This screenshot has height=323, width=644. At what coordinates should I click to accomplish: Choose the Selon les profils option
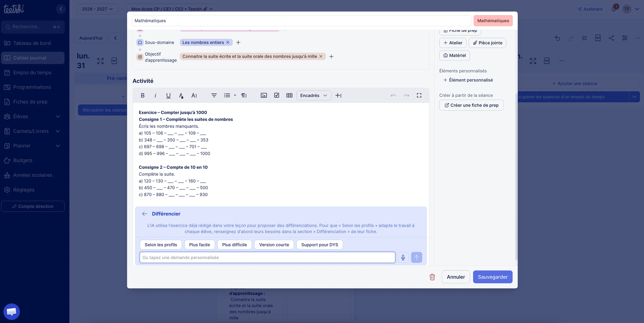pyautogui.click(x=161, y=245)
